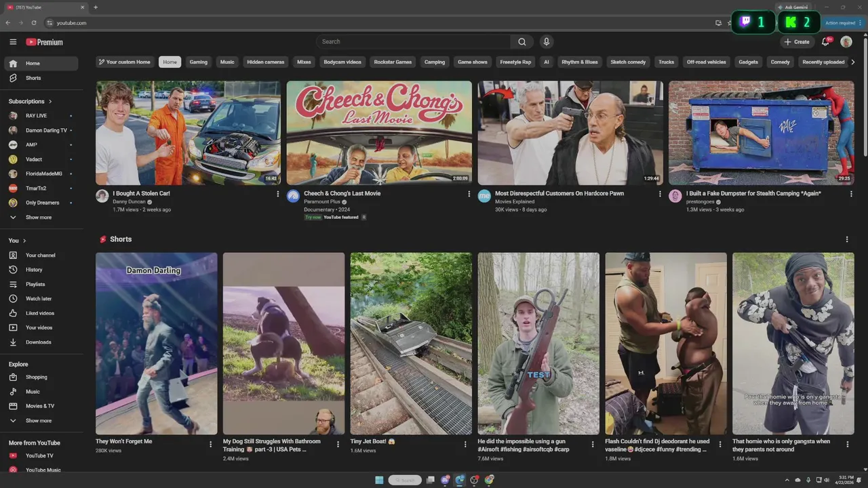This screenshot has width=868, height=488.
Task: Select the Rockstar Games chip
Action: tap(393, 62)
